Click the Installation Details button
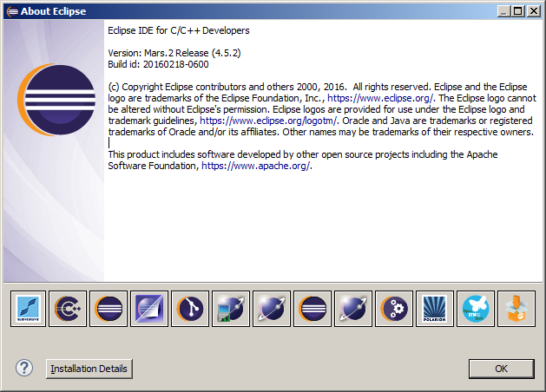This screenshot has width=546, height=392. pyautogui.click(x=89, y=369)
